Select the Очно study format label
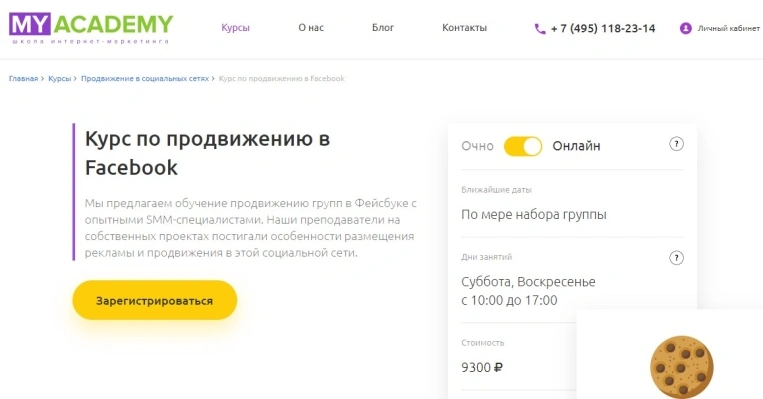The image size is (763, 399). pyautogui.click(x=477, y=146)
